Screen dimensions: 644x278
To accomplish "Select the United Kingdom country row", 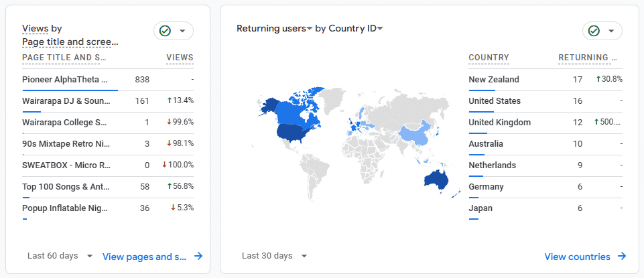I will pyautogui.click(x=545, y=123).
